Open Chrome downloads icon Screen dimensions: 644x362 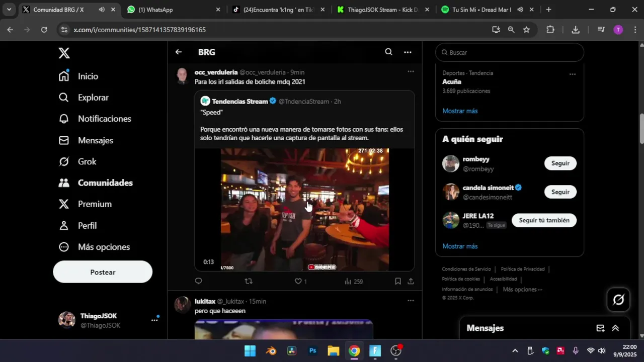point(576,30)
